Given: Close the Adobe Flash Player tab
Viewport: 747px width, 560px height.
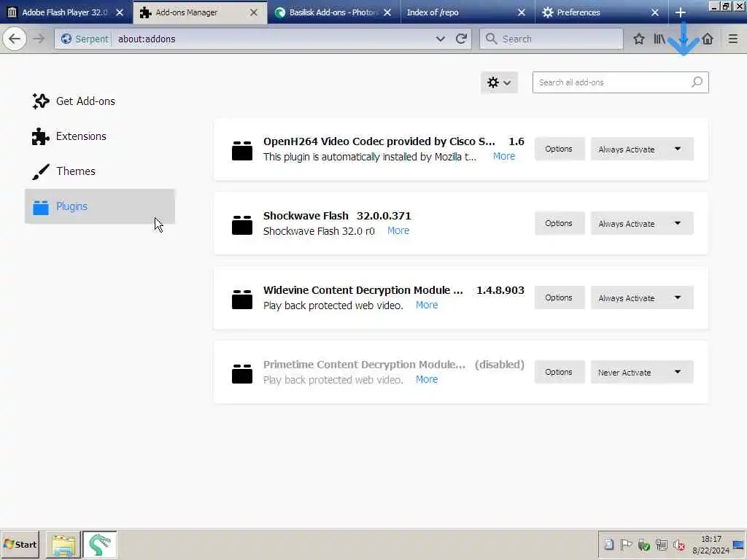Looking at the screenshot, I should coord(120,12).
